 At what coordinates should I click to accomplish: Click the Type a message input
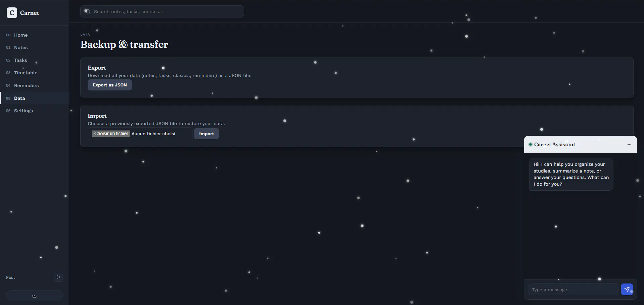(573, 290)
